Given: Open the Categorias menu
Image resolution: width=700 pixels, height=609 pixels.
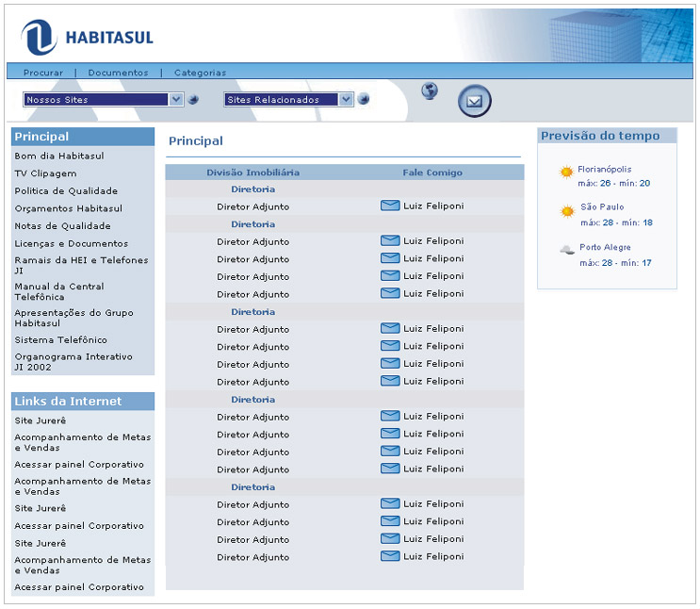Looking at the screenshot, I should coord(200,73).
